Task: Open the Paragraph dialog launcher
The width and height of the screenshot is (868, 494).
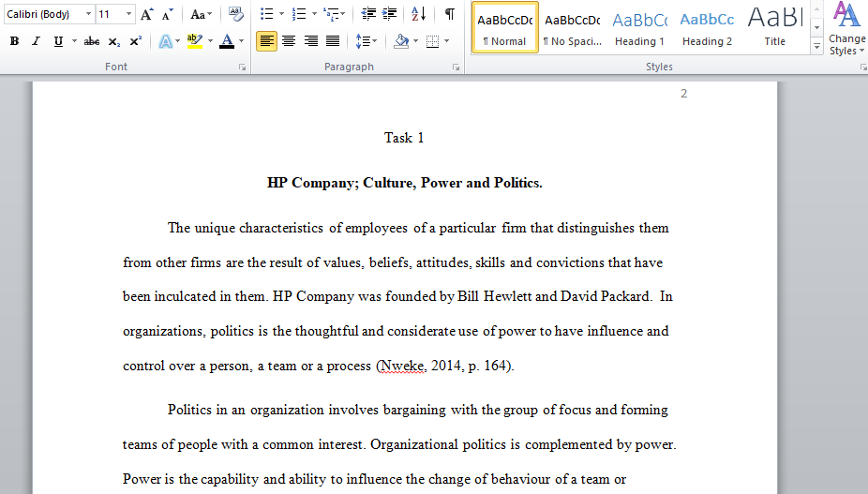Action: click(456, 67)
